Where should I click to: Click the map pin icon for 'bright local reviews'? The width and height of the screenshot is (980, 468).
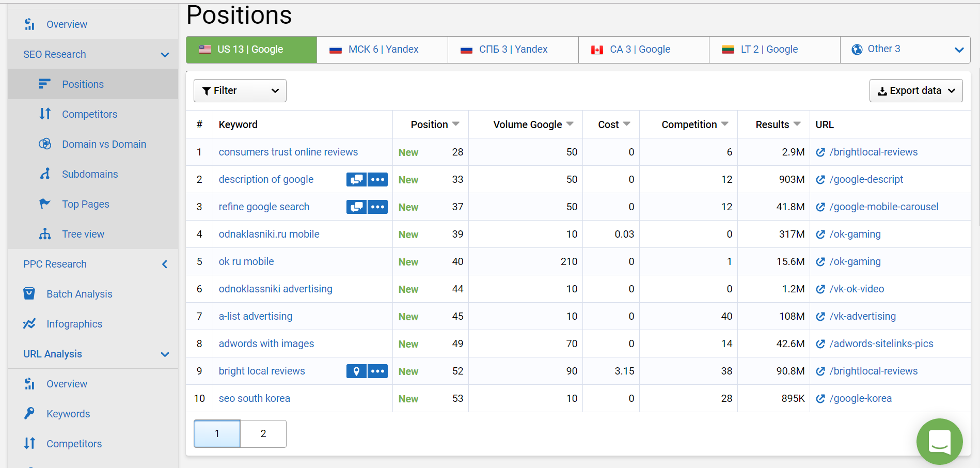click(x=356, y=371)
